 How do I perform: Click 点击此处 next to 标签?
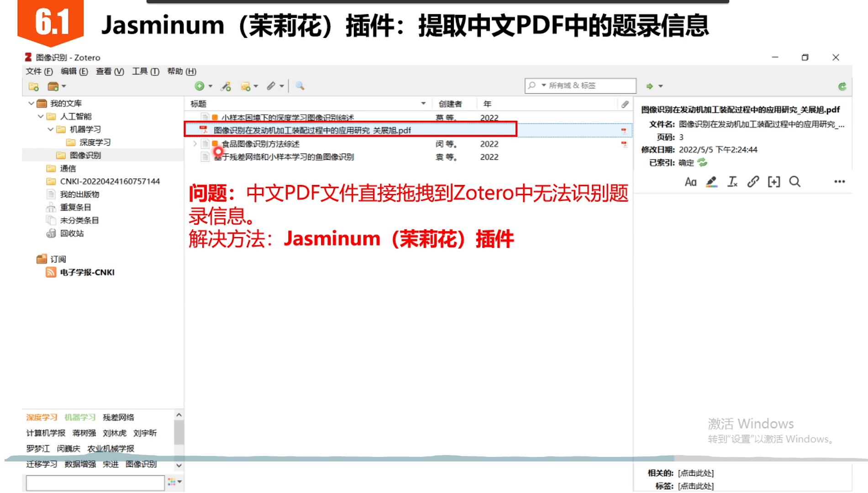click(695, 486)
